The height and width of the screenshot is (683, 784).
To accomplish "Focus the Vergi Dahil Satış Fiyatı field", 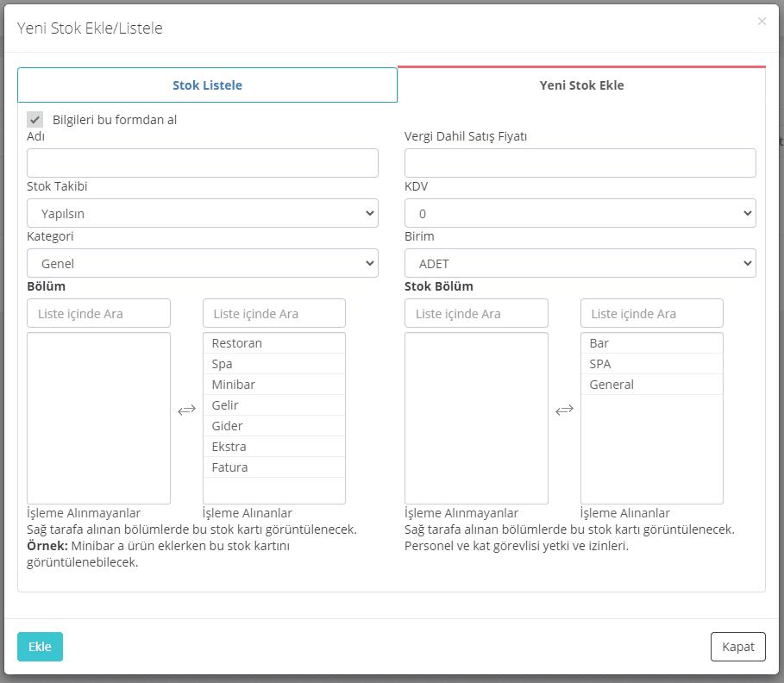I will (580, 163).
